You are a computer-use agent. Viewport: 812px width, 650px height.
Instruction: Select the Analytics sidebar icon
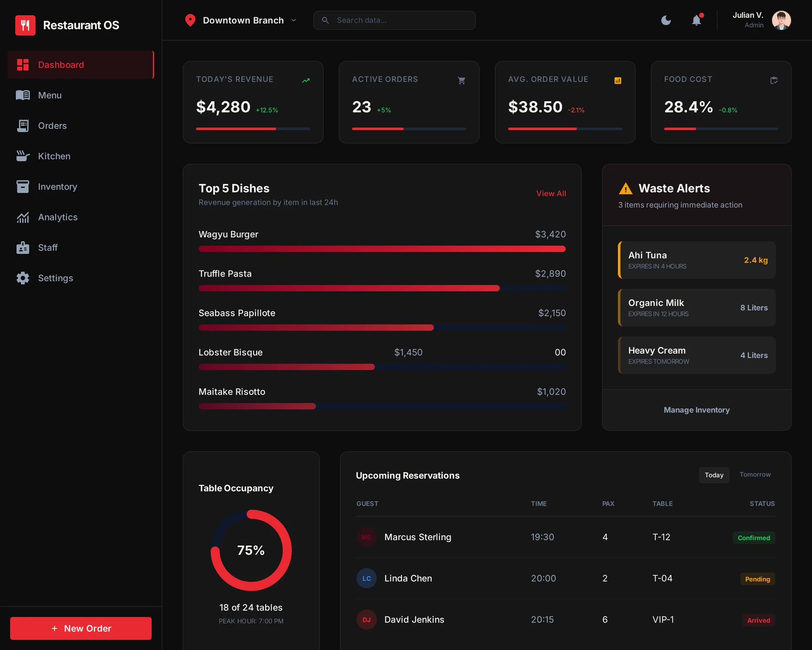[23, 217]
